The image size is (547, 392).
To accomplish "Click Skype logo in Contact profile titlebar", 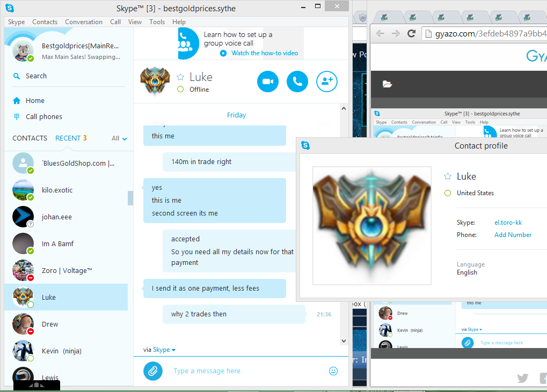I will click(x=305, y=145).
